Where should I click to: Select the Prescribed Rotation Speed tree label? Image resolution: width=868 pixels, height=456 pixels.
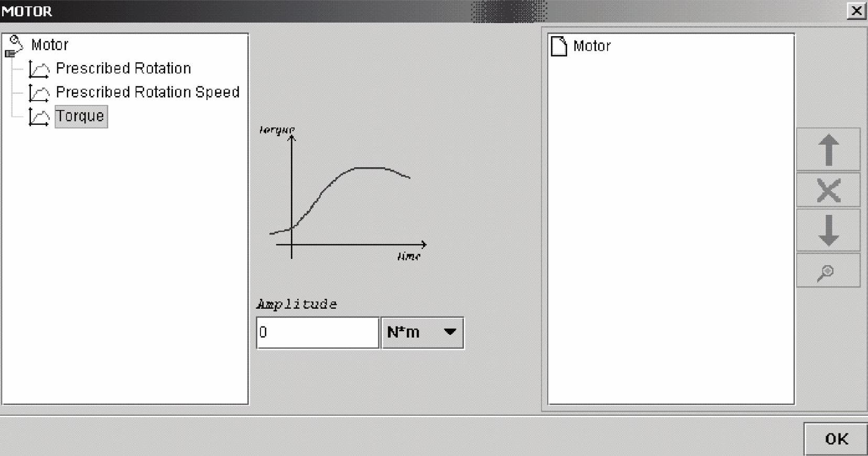point(147,92)
